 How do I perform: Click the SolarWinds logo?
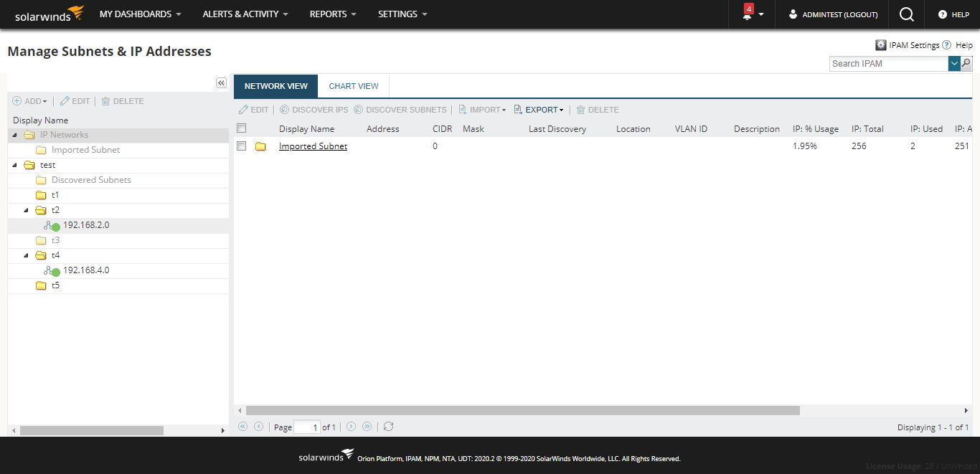[49, 14]
